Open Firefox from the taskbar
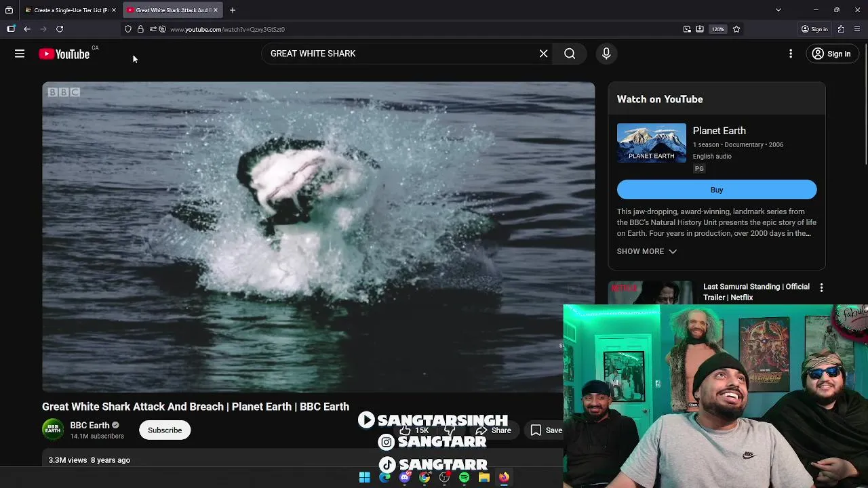The height and width of the screenshot is (488, 868). click(504, 478)
